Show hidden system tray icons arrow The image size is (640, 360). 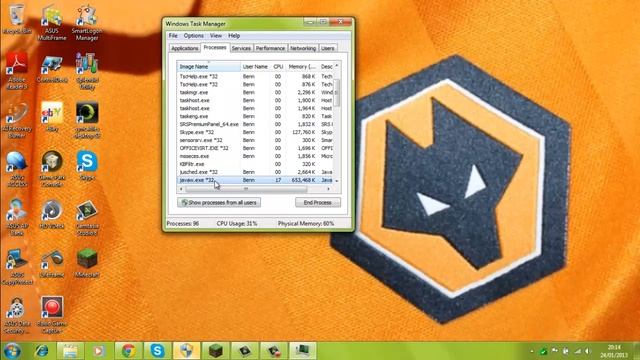click(x=531, y=351)
